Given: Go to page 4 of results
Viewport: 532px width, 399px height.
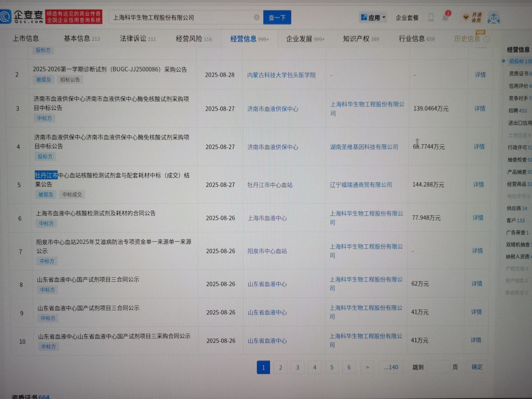Looking at the screenshot, I should pyautogui.click(x=314, y=367).
